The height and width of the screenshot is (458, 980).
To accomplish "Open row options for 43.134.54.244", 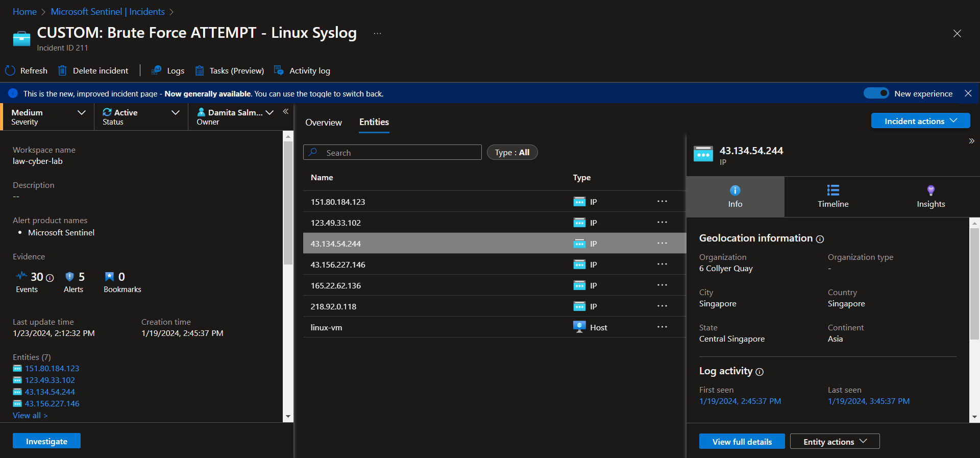I will pos(662,243).
